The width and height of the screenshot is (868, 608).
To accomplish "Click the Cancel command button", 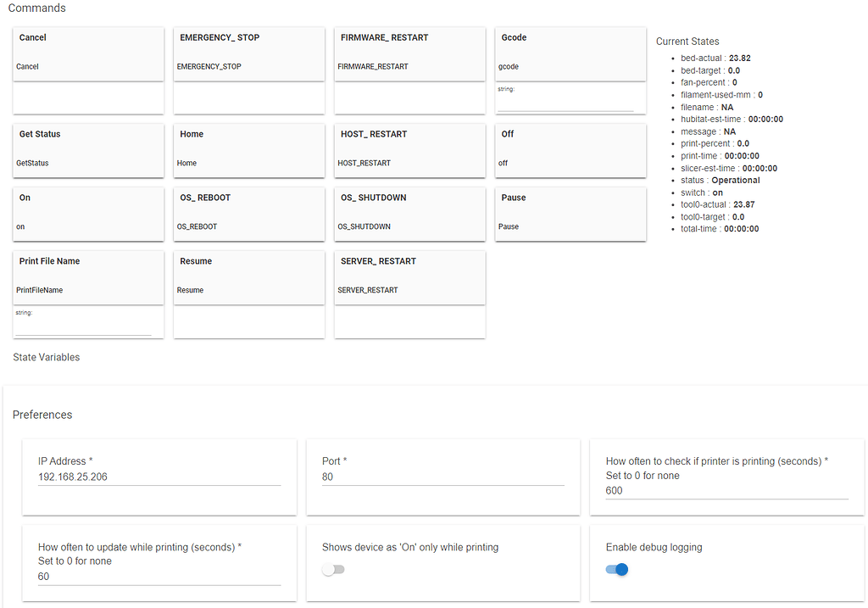I will [88, 53].
